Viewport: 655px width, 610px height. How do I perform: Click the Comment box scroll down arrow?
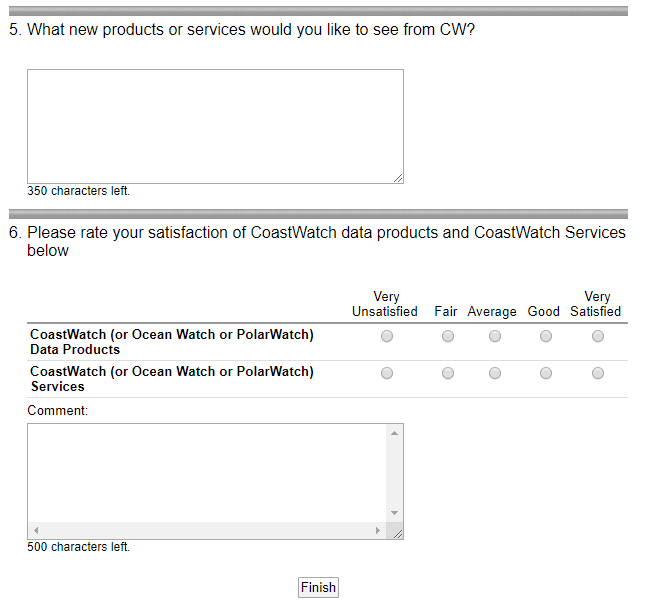394,513
